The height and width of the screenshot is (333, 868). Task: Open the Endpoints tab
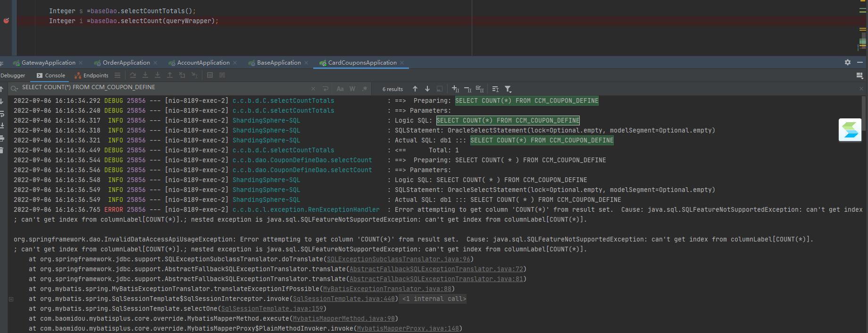(x=92, y=75)
